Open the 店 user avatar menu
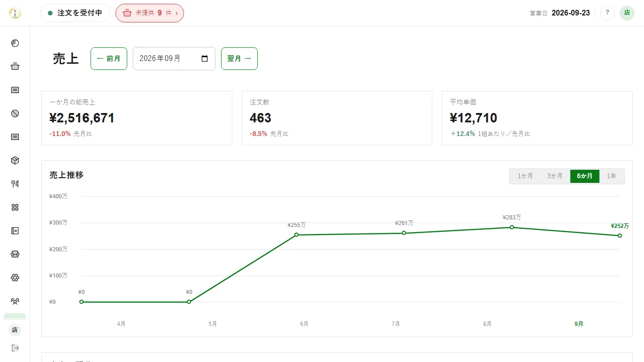 click(x=627, y=13)
